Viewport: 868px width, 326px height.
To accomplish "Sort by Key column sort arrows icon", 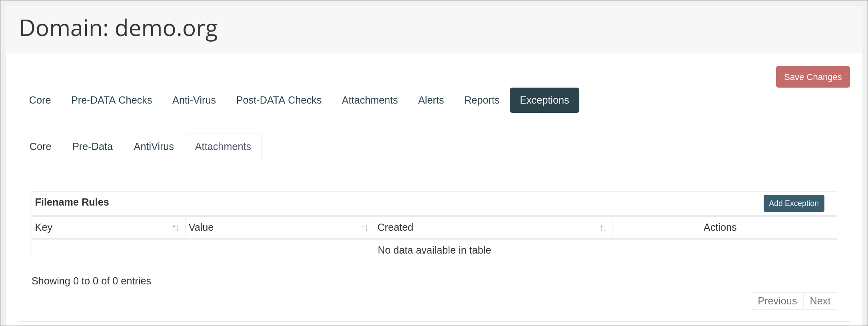I will pos(176,228).
